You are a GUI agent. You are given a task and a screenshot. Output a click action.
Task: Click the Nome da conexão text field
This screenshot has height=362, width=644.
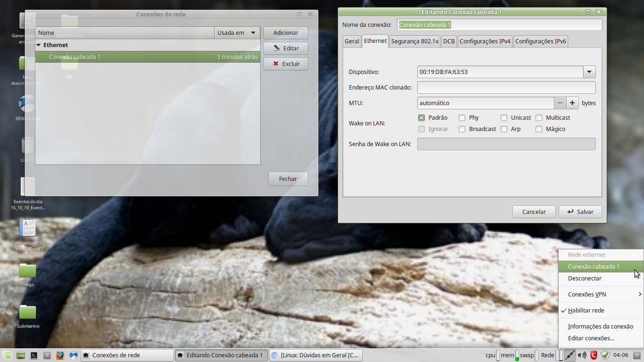point(500,25)
